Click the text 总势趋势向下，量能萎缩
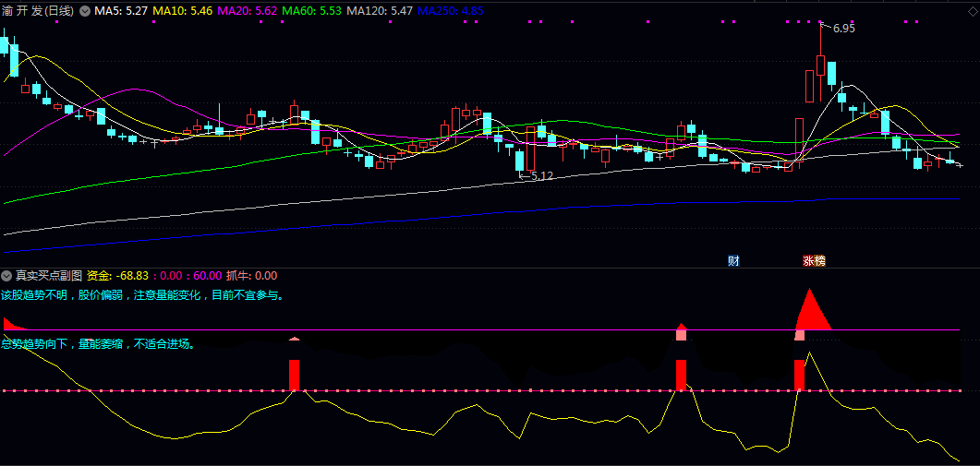The width and height of the screenshot is (980, 466). point(63,343)
